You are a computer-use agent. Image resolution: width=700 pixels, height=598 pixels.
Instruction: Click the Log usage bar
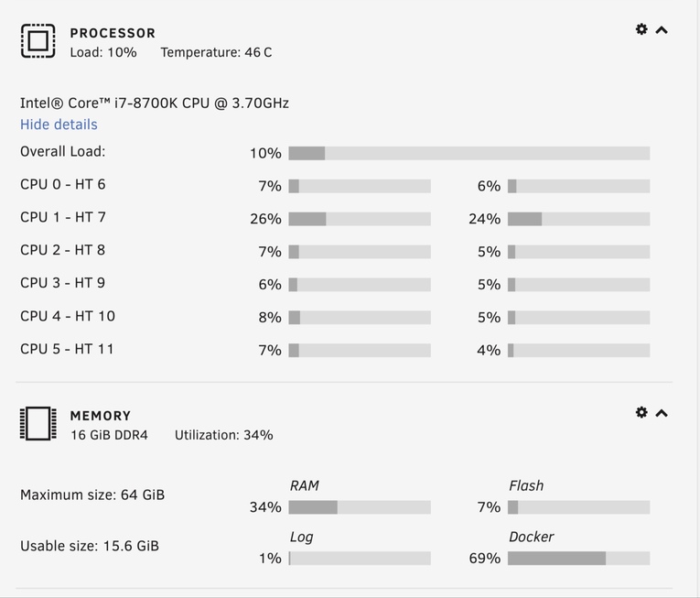(360, 558)
